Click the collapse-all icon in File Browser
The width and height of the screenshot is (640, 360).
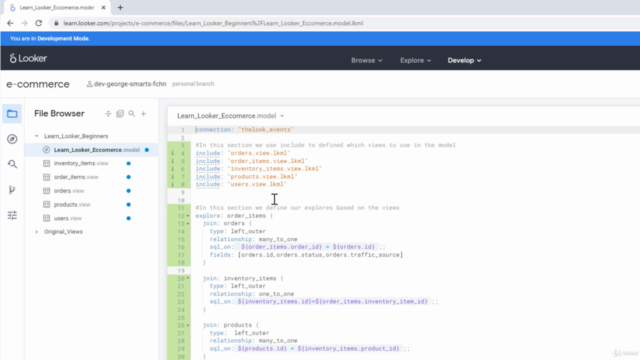(x=108, y=114)
